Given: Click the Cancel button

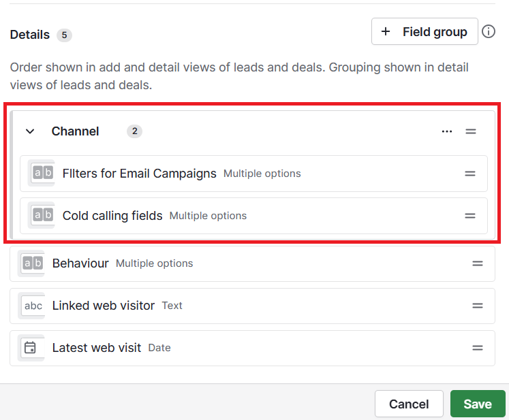Looking at the screenshot, I should pyautogui.click(x=409, y=404).
